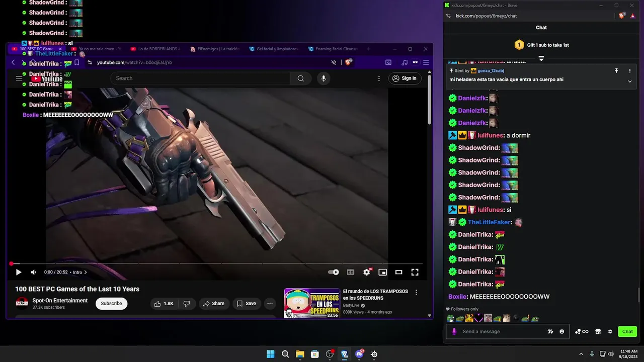Like the video with 1.8K likes
The width and height of the screenshot is (644, 362).
click(x=164, y=304)
